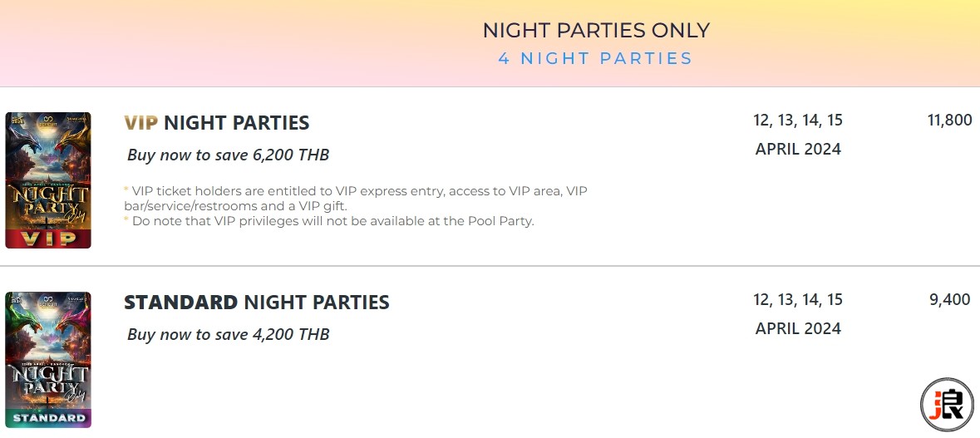The width and height of the screenshot is (980, 438).
Task: Click 'Buy now to save 4,200 THB'
Action: pos(228,334)
